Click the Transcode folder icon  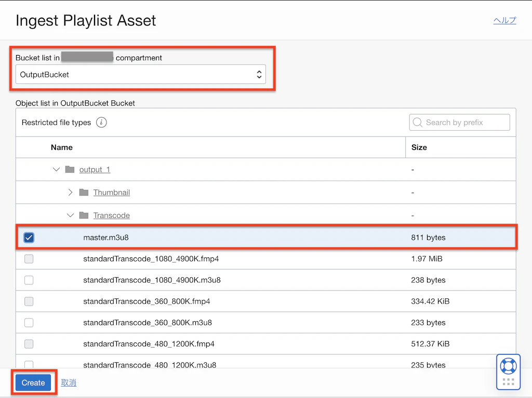tap(84, 215)
